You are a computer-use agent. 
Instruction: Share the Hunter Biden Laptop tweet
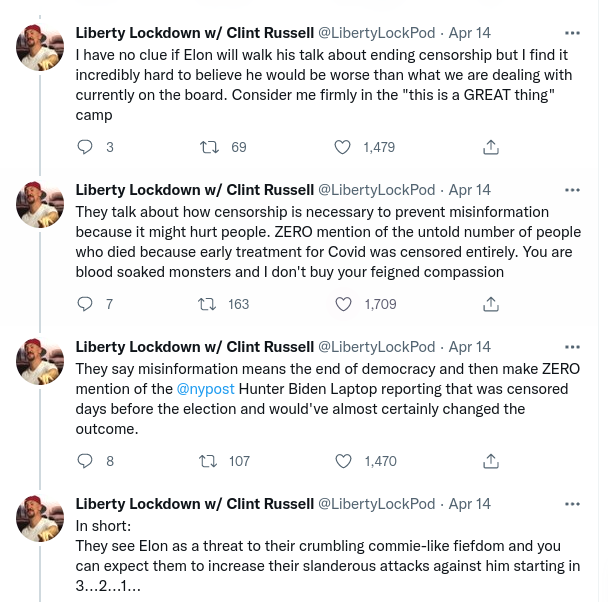tap(491, 461)
